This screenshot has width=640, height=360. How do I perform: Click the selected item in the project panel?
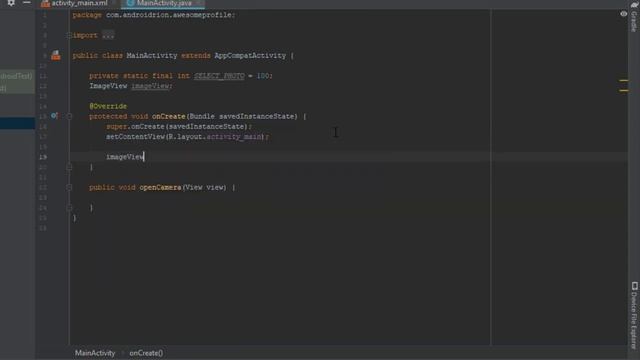(17, 123)
